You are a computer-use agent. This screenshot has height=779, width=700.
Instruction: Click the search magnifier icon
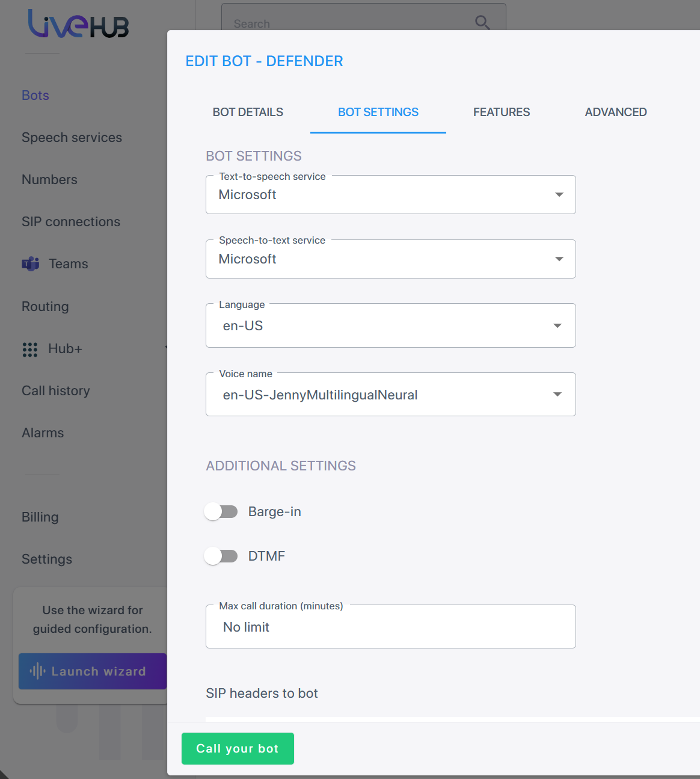[482, 22]
